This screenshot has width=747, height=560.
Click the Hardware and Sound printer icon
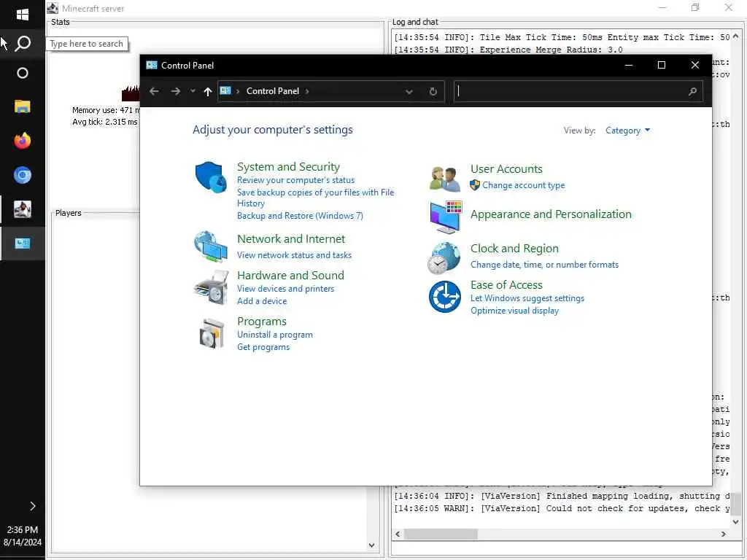point(212,287)
